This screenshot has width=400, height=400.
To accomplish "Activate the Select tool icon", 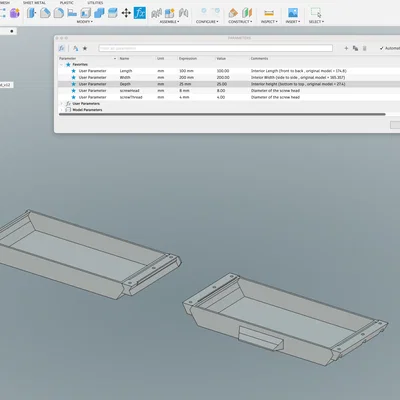I will point(316,13).
